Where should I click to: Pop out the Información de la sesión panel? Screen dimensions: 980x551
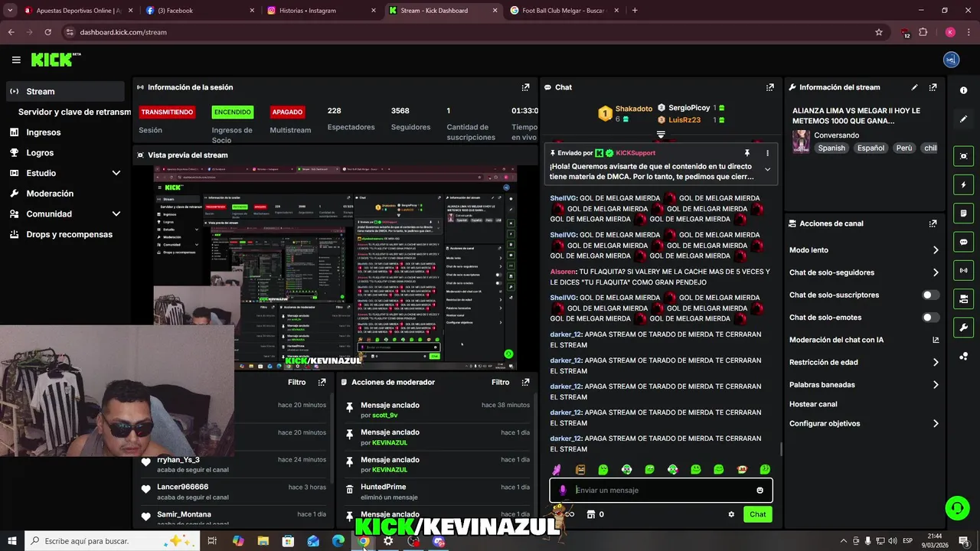(x=525, y=87)
